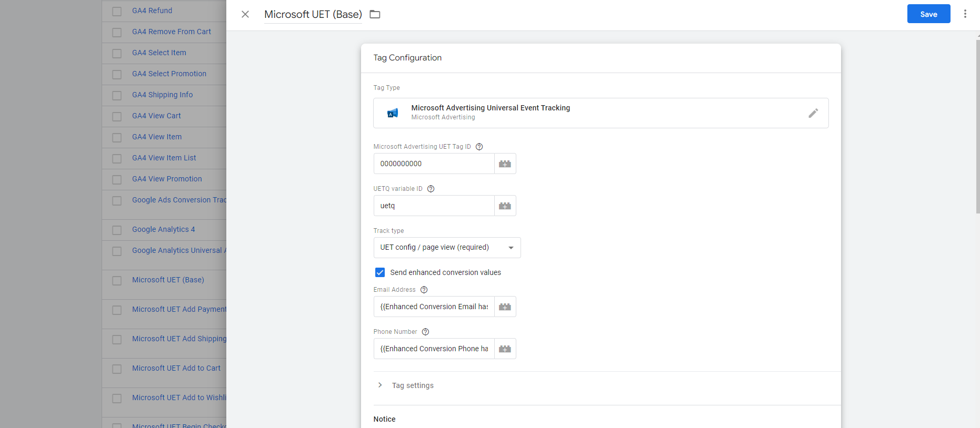Insert variable for UETQ variable ID field
The width and height of the screenshot is (980, 428).
(x=505, y=206)
